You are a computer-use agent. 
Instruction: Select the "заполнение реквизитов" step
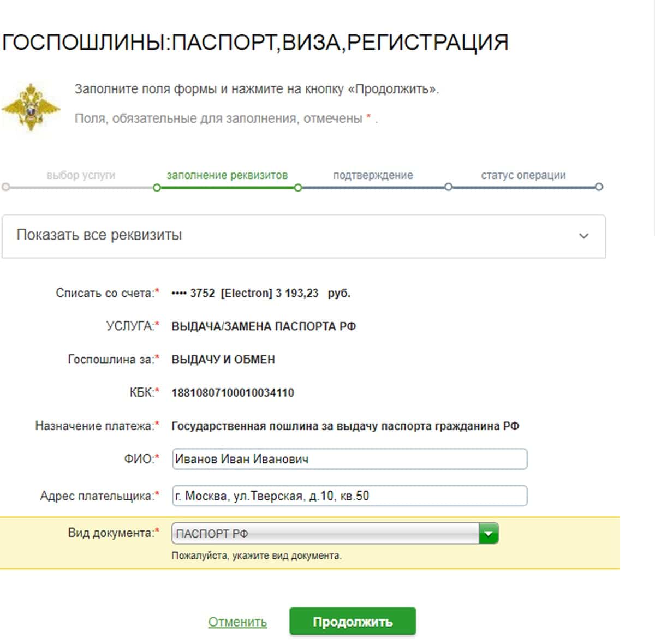click(227, 176)
